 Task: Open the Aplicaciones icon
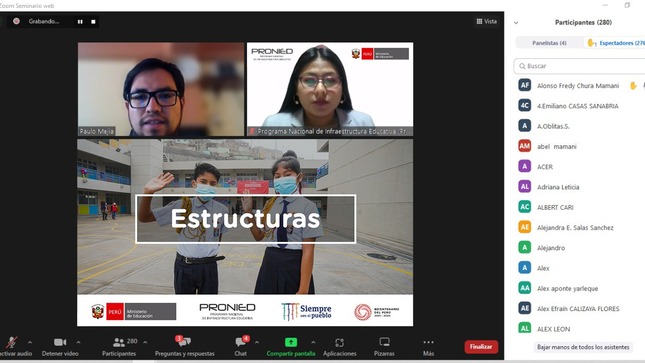point(339,342)
